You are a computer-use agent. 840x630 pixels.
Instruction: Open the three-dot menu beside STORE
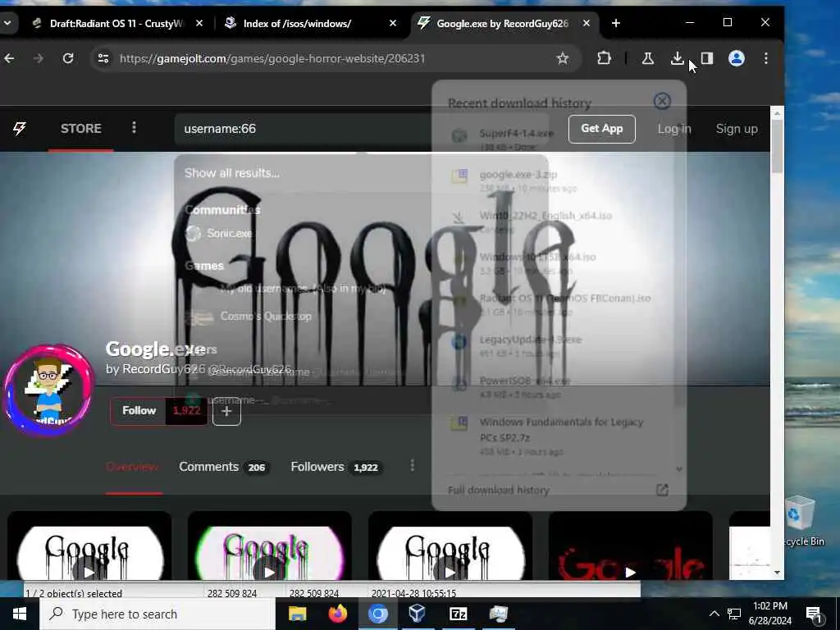pos(134,127)
